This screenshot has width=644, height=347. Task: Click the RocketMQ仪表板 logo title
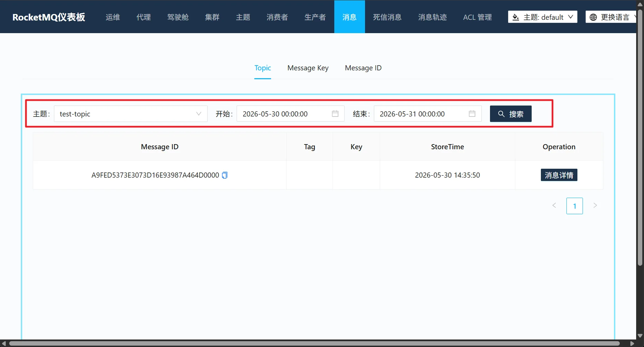[x=49, y=17]
